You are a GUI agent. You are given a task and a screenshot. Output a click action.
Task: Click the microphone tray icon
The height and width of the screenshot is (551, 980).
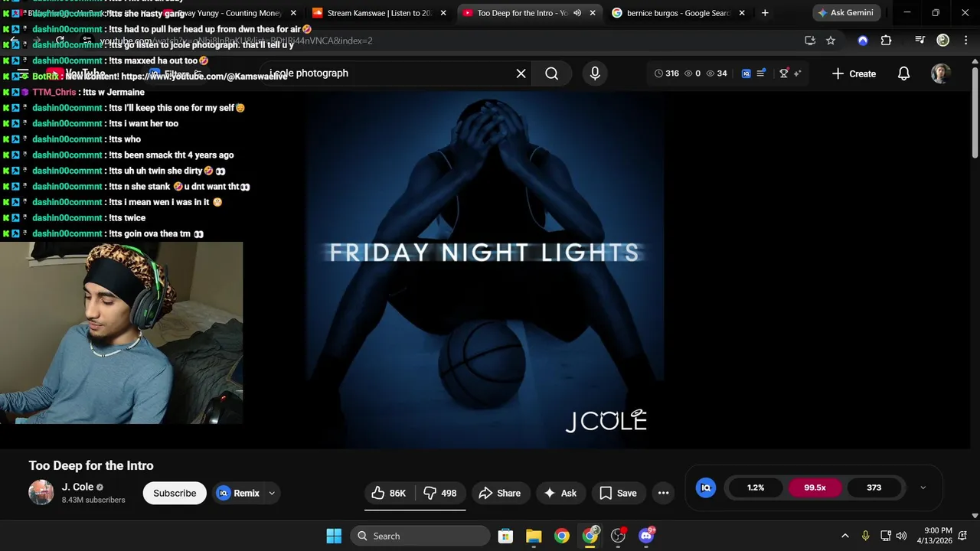[x=865, y=536]
